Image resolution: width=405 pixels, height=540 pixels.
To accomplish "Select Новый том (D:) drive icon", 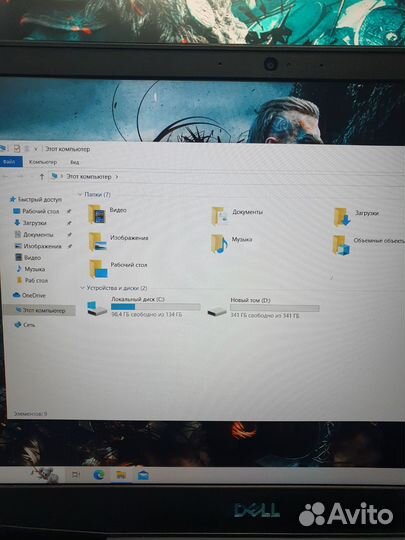I will pyautogui.click(x=217, y=311).
